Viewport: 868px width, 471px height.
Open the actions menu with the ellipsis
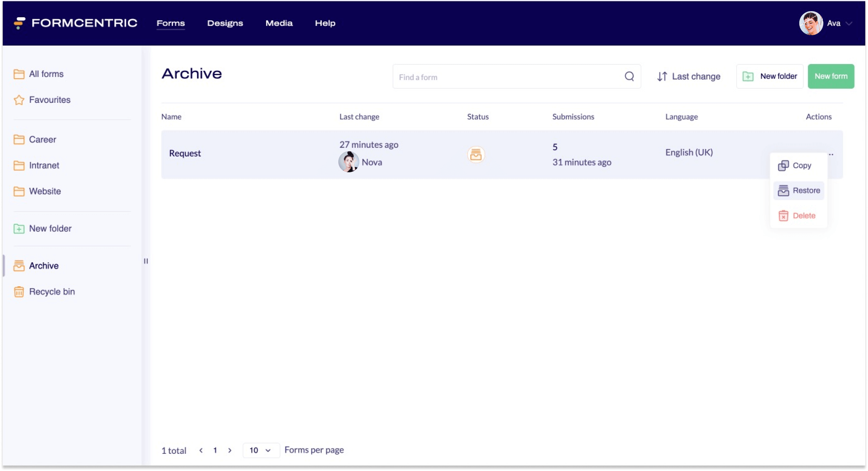[x=831, y=154]
